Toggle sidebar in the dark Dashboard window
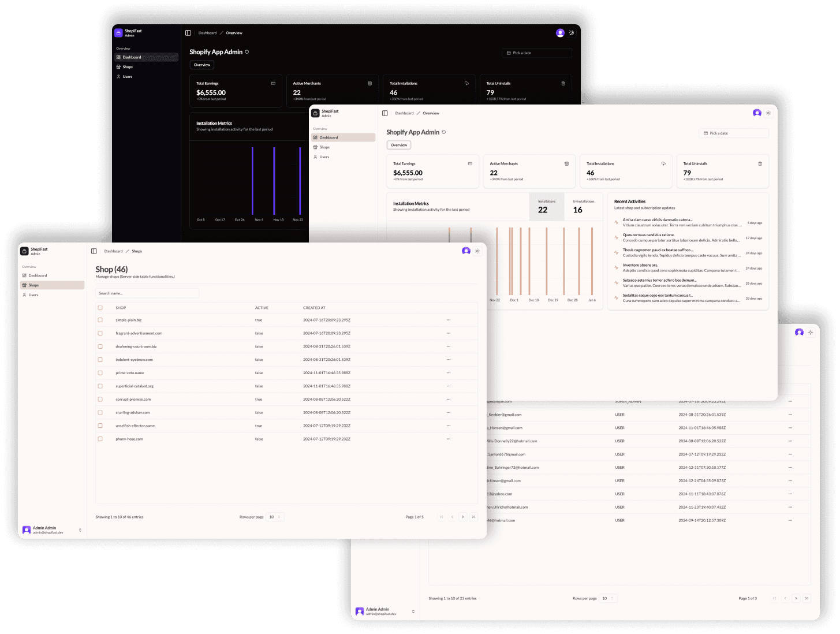This screenshot has height=634, width=840. pos(188,33)
